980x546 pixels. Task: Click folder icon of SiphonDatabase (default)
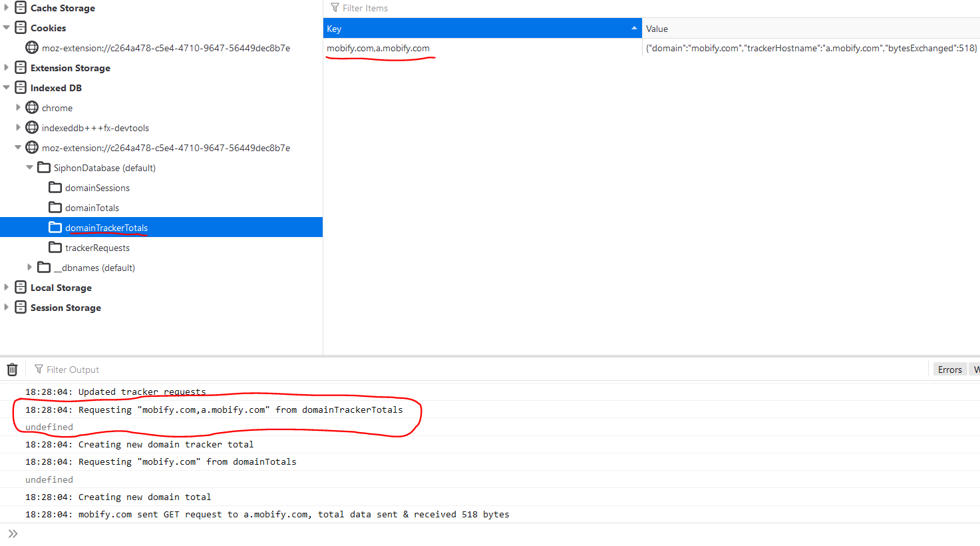click(44, 168)
